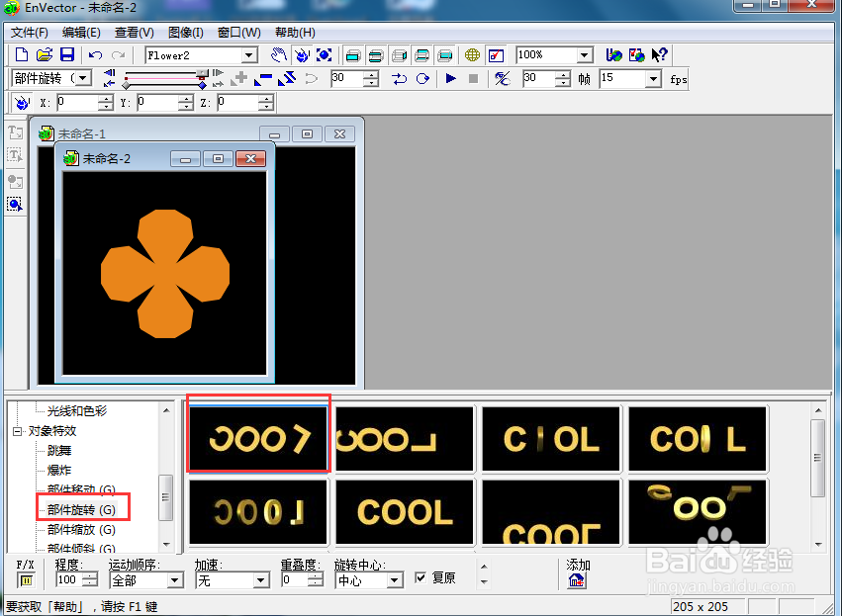This screenshot has width=842, height=616.
Task: Choose the plain COOL preset thumbnail
Action: click(x=405, y=512)
